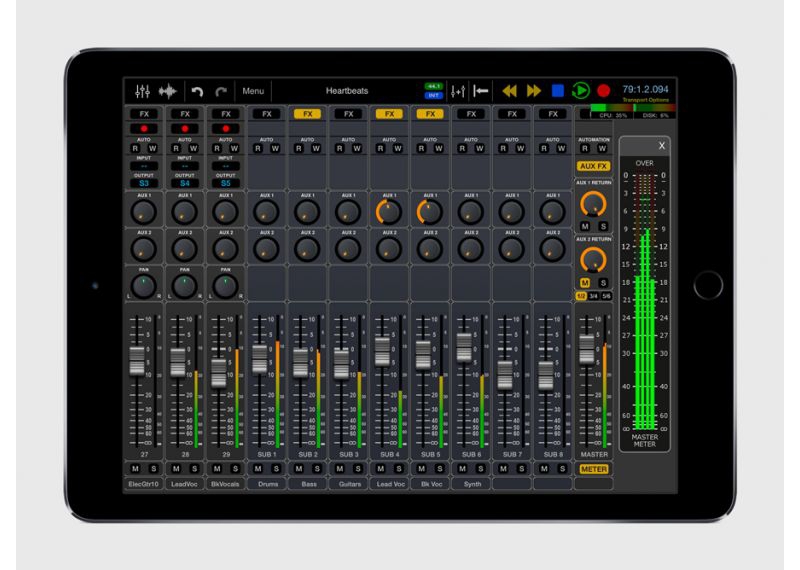800x570 pixels.
Task: Start playback with the green play button
Action: pyautogui.click(x=581, y=91)
